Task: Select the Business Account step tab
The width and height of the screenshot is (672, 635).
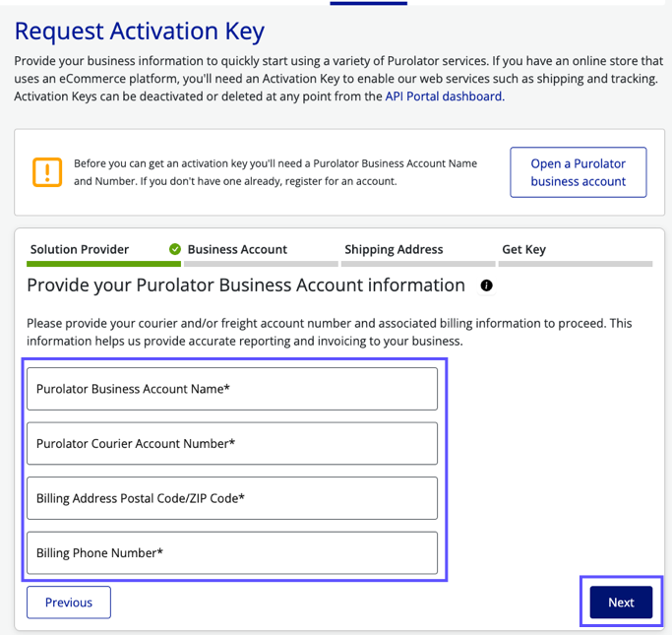Action: 237,249
